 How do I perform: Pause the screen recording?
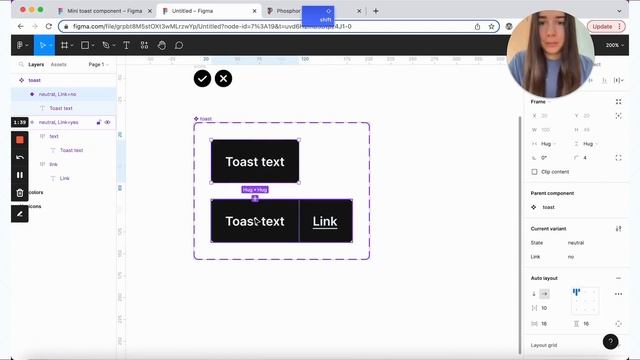20,175
